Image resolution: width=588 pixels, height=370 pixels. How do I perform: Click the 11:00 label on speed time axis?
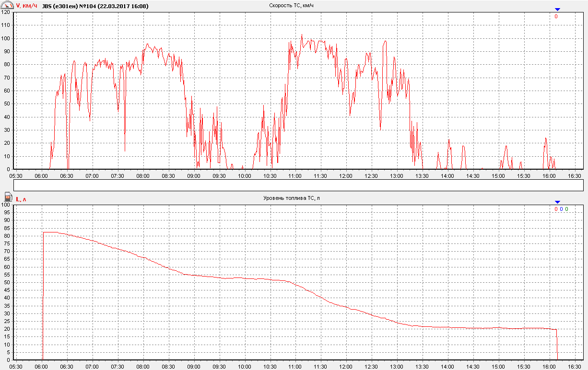[x=295, y=176]
